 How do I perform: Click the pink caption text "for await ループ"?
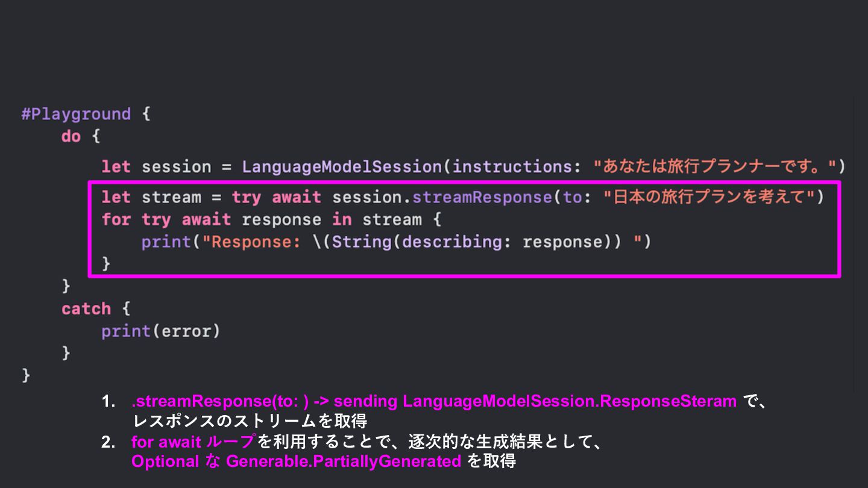coord(194,442)
